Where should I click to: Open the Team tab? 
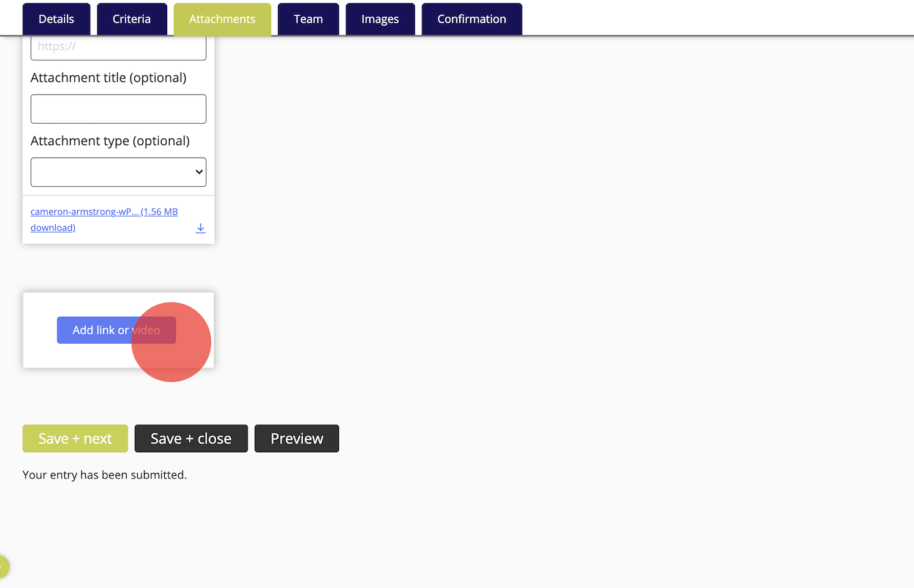pos(308,18)
